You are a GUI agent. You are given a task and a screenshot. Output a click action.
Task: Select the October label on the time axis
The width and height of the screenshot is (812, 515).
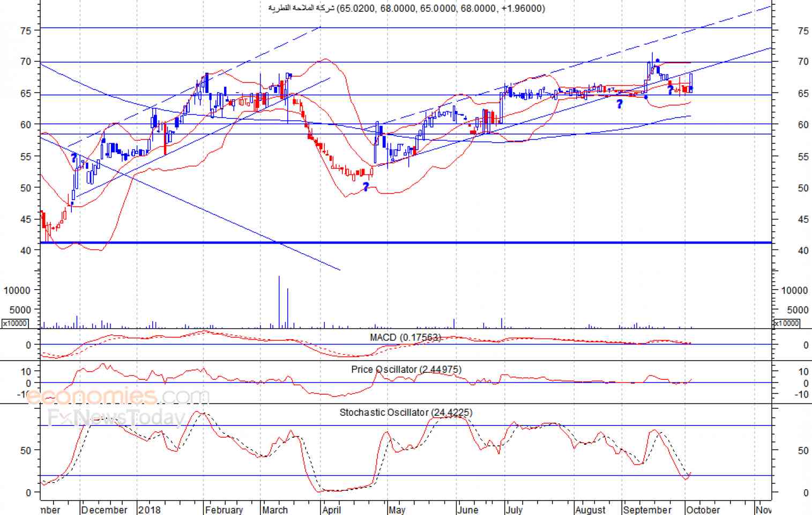[x=703, y=510]
